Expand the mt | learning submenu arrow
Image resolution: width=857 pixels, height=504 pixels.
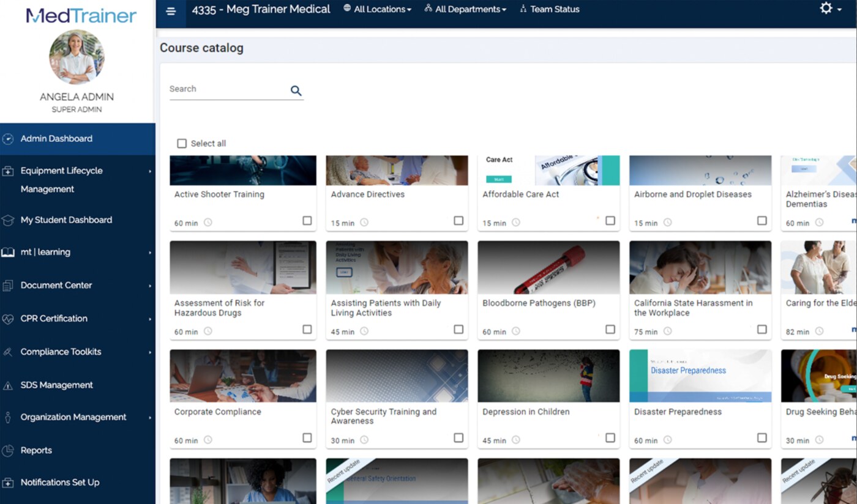150,252
